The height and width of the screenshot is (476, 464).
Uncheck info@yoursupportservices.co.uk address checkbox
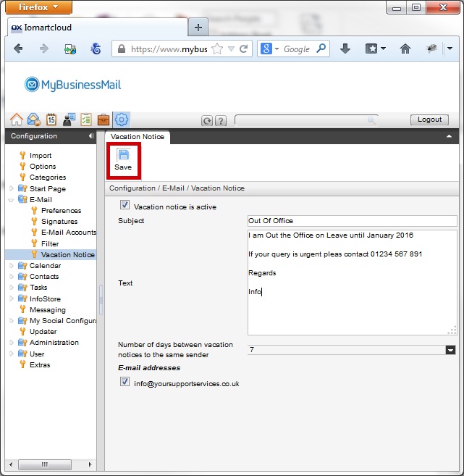(x=125, y=383)
